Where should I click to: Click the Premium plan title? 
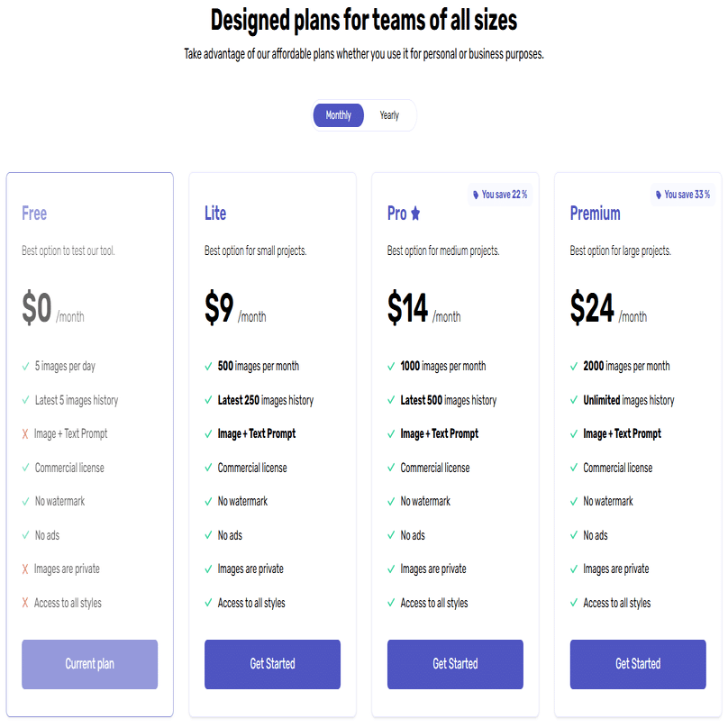click(595, 214)
